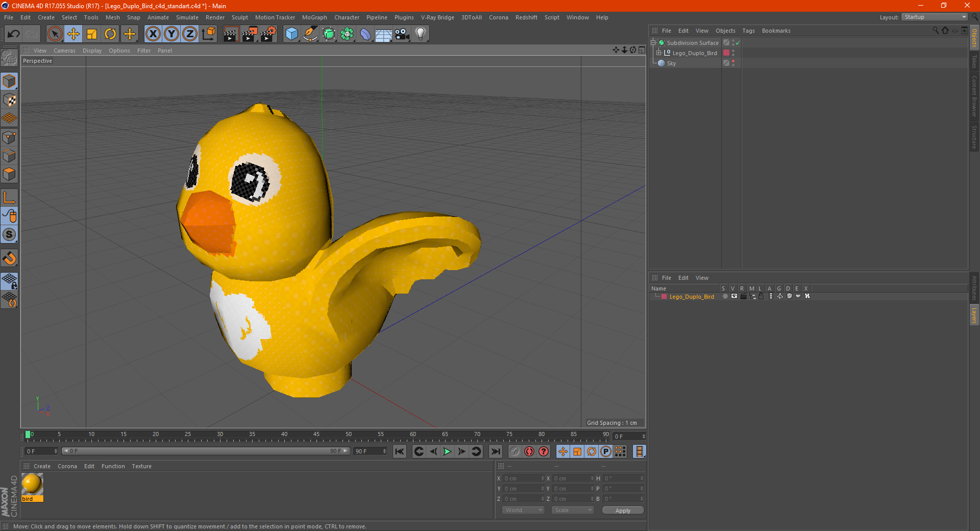This screenshot has height=531, width=980.
Task: Open the deformer Bend icon
Action: [365, 34]
